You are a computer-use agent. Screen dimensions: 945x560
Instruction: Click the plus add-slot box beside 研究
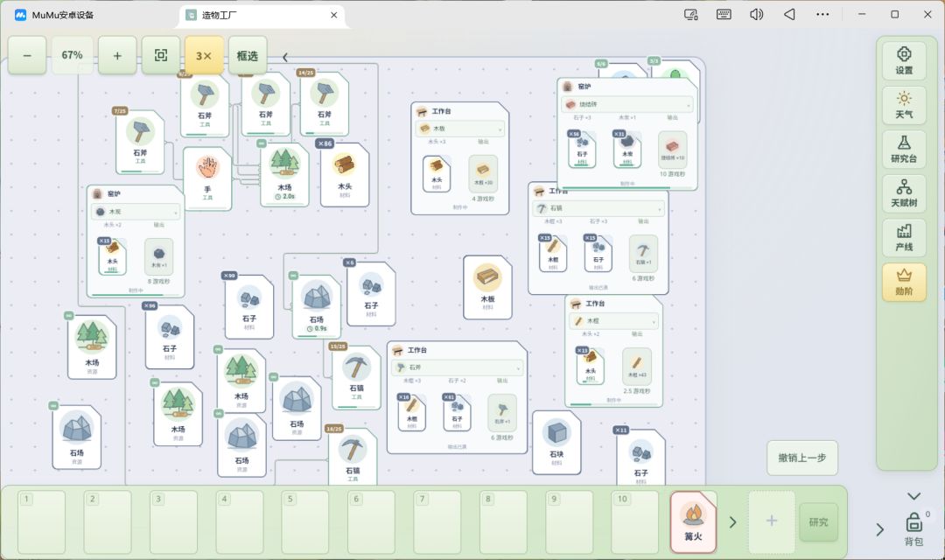click(772, 521)
